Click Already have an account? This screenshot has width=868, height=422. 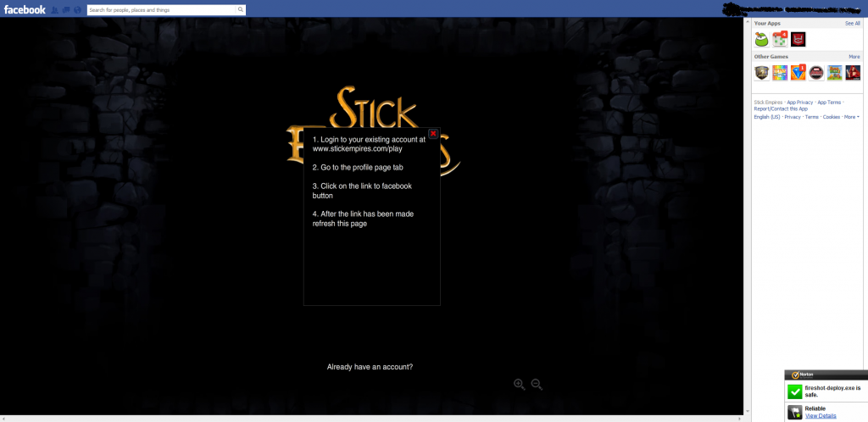(x=370, y=367)
